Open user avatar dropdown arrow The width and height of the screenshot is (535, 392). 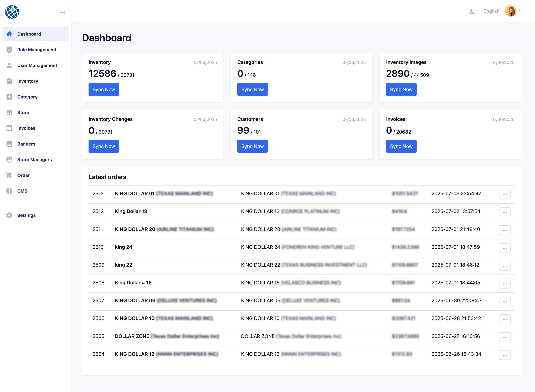click(x=520, y=10)
